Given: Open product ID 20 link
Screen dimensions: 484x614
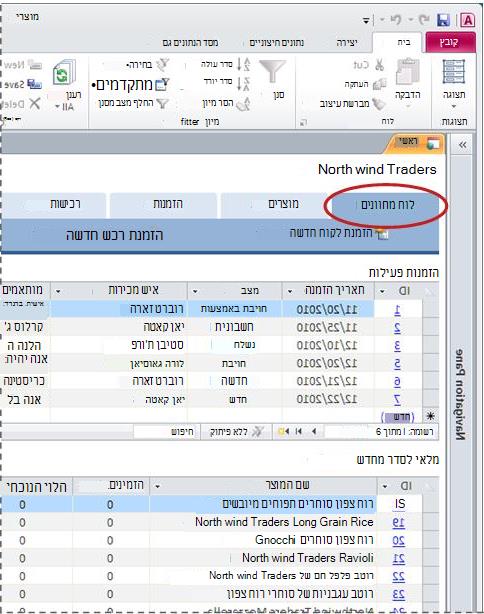Looking at the screenshot, I should pyautogui.click(x=399, y=540).
